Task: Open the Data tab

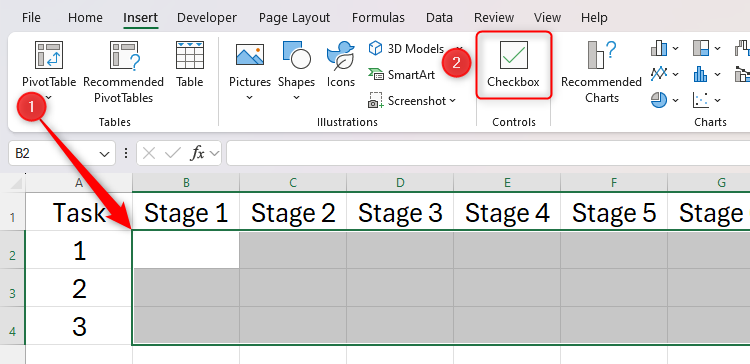Action: [x=439, y=18]
